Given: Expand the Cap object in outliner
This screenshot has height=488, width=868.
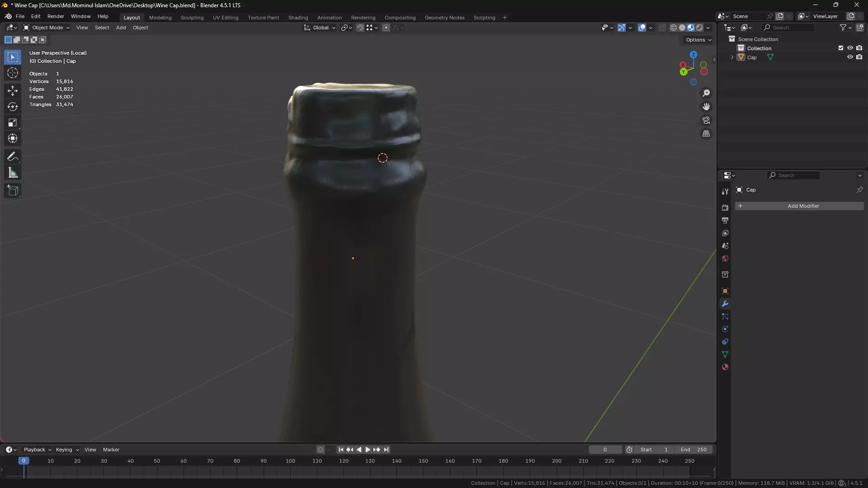Looking at the screenshot, I should [x=732, y=57].
